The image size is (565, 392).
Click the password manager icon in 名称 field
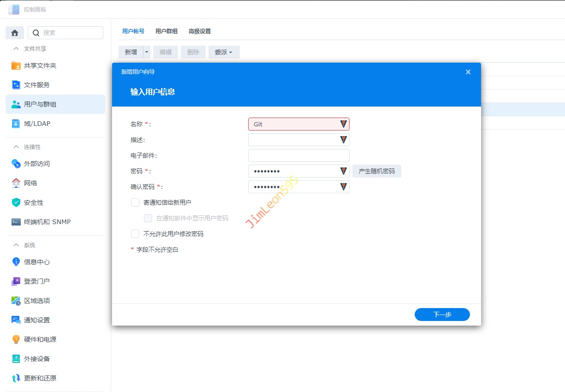click(343, 124)
